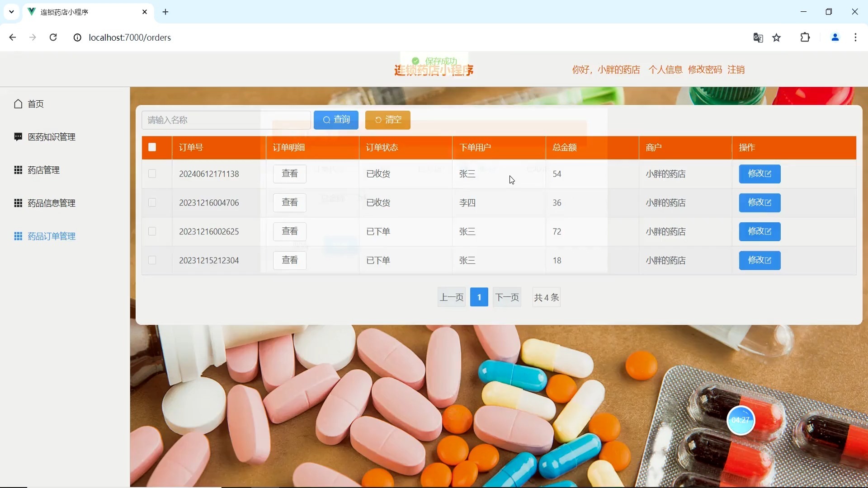This screenshot has height=488, width=868.
Task: Bookmark this page with the star icon
Action: click(x=777, y=38)
